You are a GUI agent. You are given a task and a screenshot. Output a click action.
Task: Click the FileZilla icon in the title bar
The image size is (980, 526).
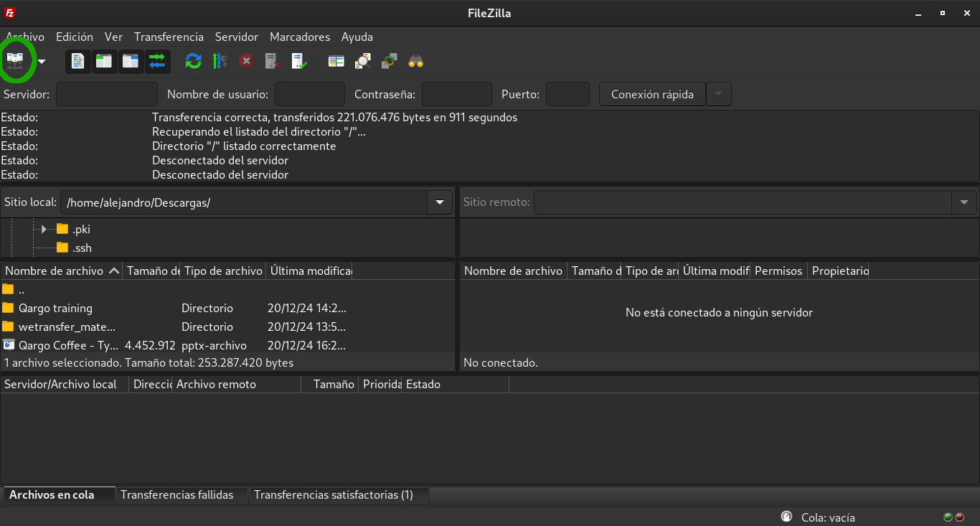click(10, 13)
